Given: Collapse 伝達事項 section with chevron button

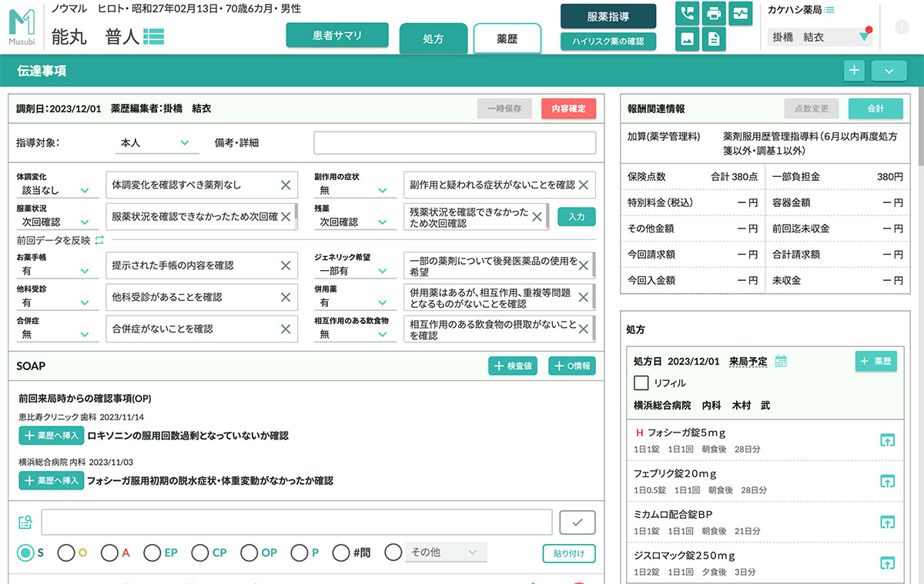Looking at the screenshot, I should coord(889,71).
